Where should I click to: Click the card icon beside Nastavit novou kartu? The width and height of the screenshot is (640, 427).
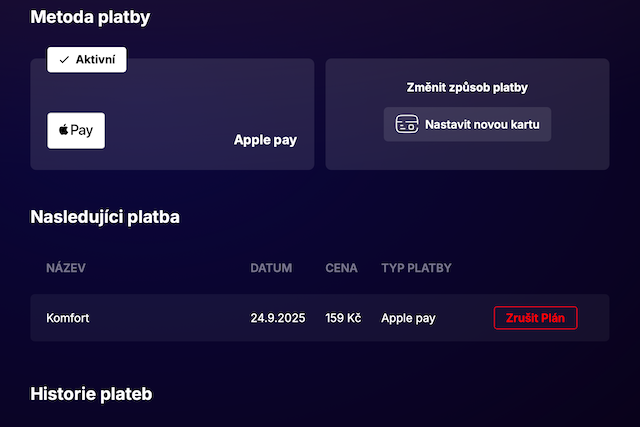point(406,125)
